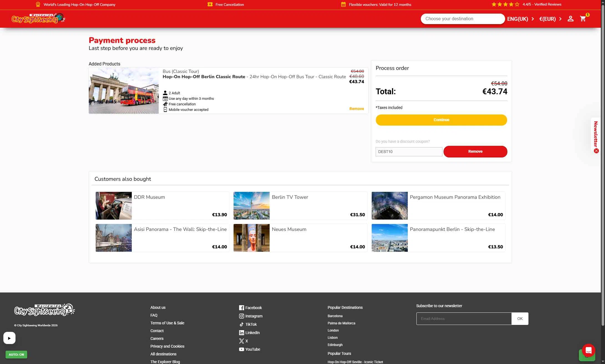Expand the ENG(UK) language selector
The image size is (605, 364).
point(520,19)
